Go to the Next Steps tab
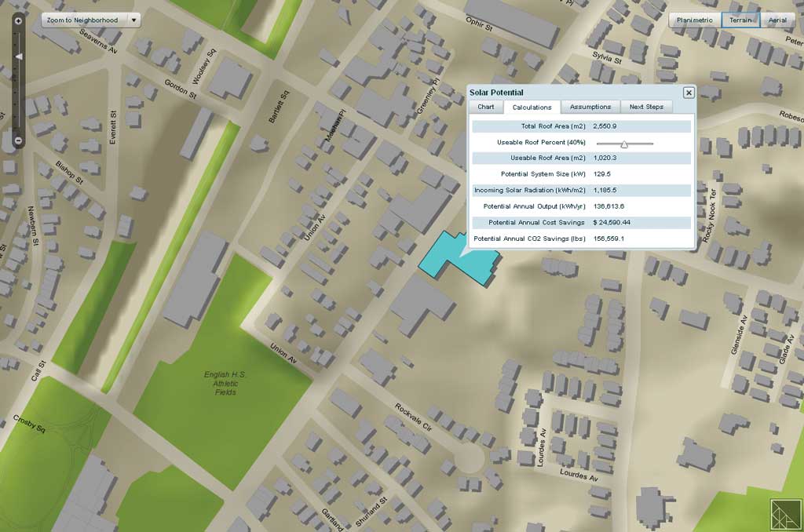804x532 pixels. click(x=646, y=107)
